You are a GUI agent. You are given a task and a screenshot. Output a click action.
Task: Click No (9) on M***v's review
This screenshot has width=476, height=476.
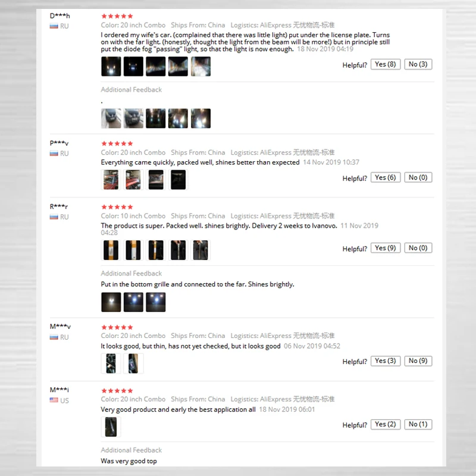pyautogui.click(x=418, y=361)
